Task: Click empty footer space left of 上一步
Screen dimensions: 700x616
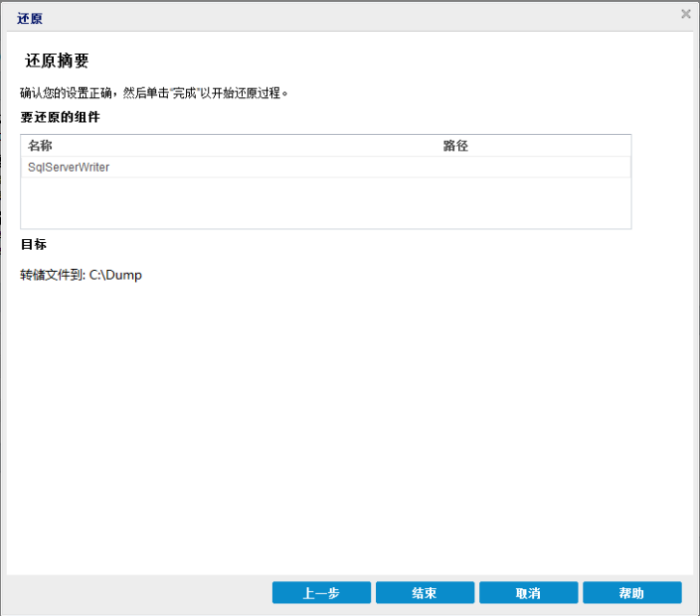Action: click(x=135, y=593)
